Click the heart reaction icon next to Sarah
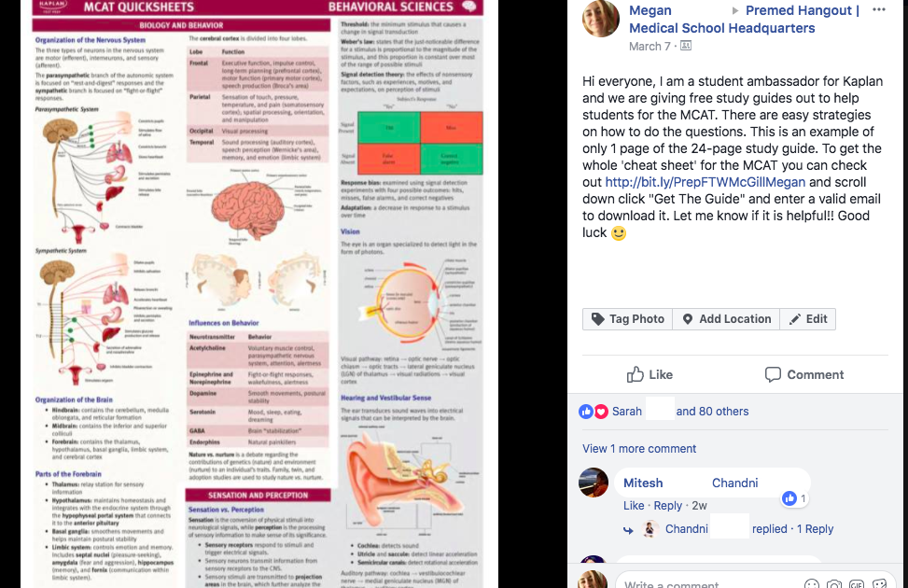The image size is (908, 588). click(x=601, y=412)
